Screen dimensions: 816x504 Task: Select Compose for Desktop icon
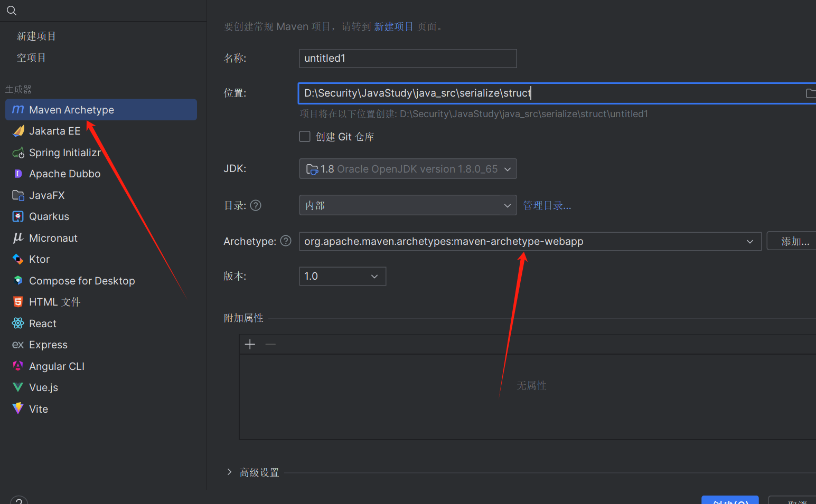18,281
